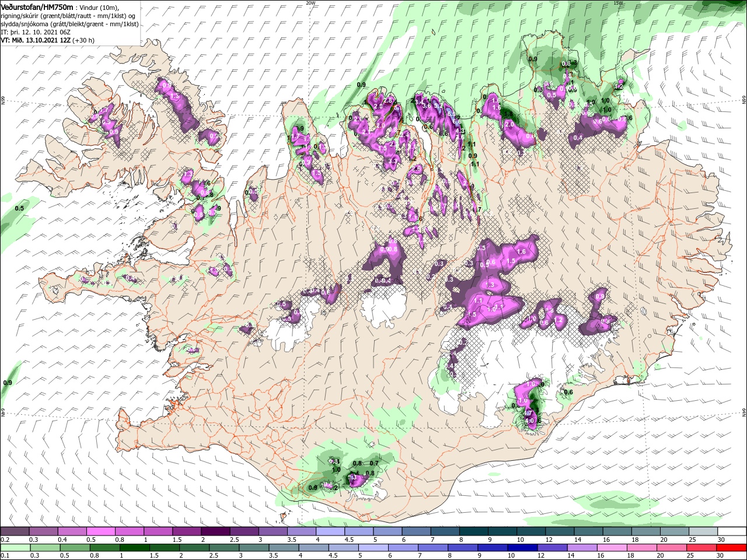747x560 pixels.
Task: Click the 'IT: þri. 12. 10. 2021 06Z' line
Action: coord(37,32)
